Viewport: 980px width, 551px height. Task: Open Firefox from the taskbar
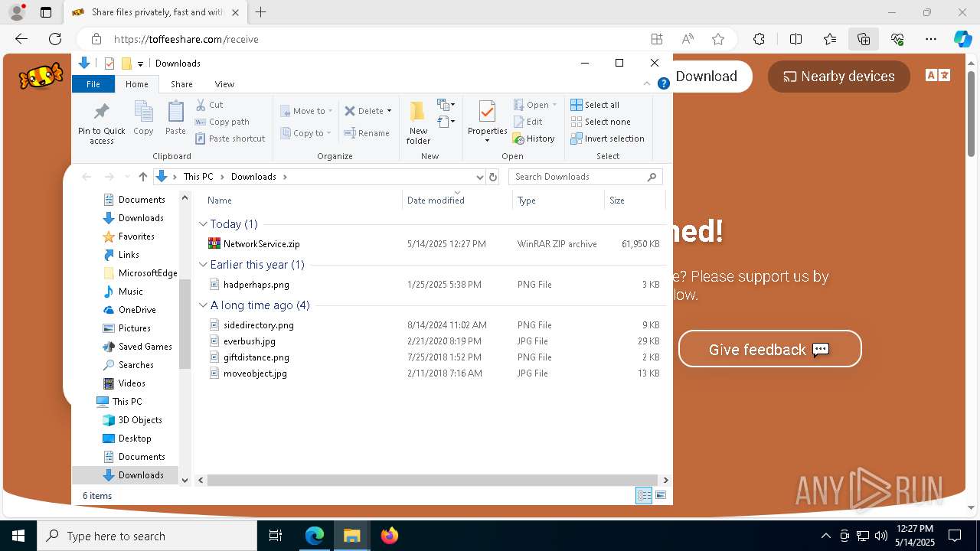click(390, 536)
